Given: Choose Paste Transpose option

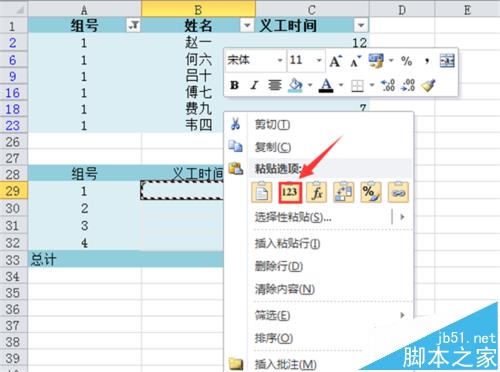Looking at the screenshot, I should click(344, 192).
